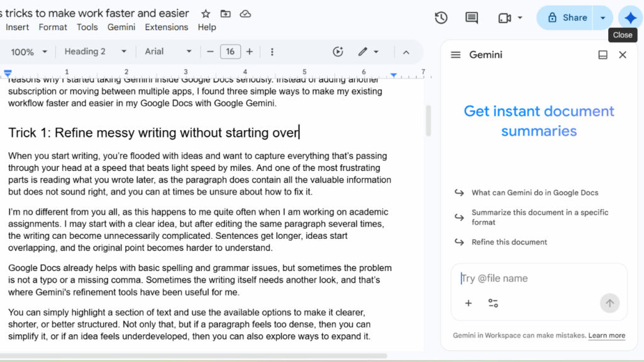Screen dimensions: 644x362
Task: Open the Format menu
Action: point(53,27)
